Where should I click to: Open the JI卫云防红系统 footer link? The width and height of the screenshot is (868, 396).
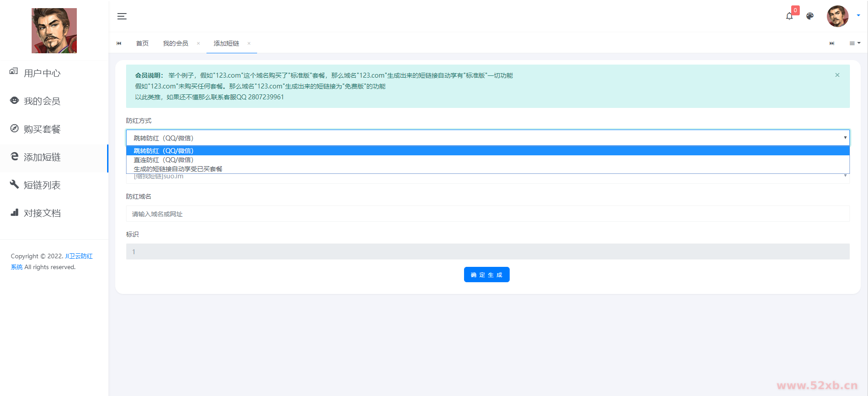(79, 256)
